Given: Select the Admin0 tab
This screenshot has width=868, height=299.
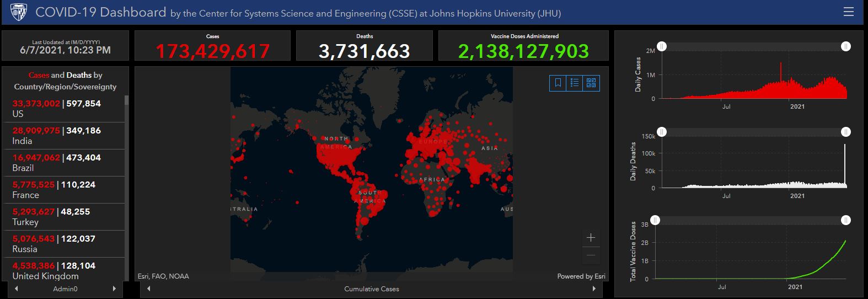Looking at the screenshot, I should (65, 289).
